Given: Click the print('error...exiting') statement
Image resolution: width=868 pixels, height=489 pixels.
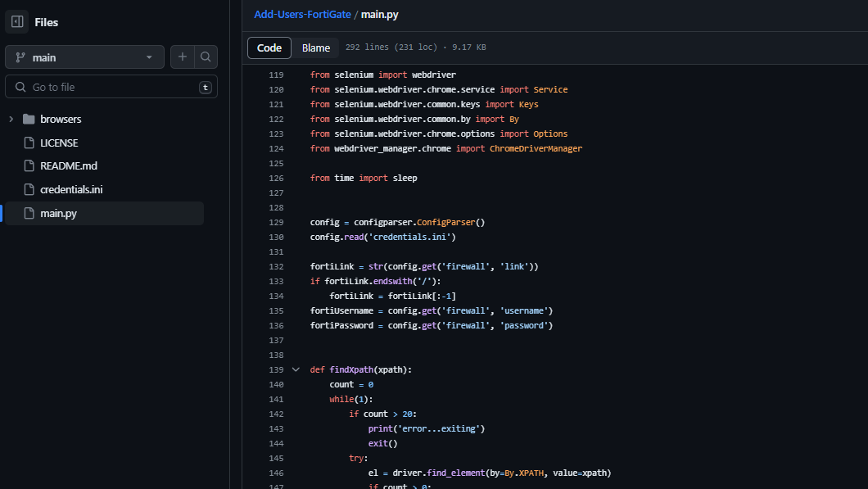Looking at the screenshot, I should coord(427,428).
